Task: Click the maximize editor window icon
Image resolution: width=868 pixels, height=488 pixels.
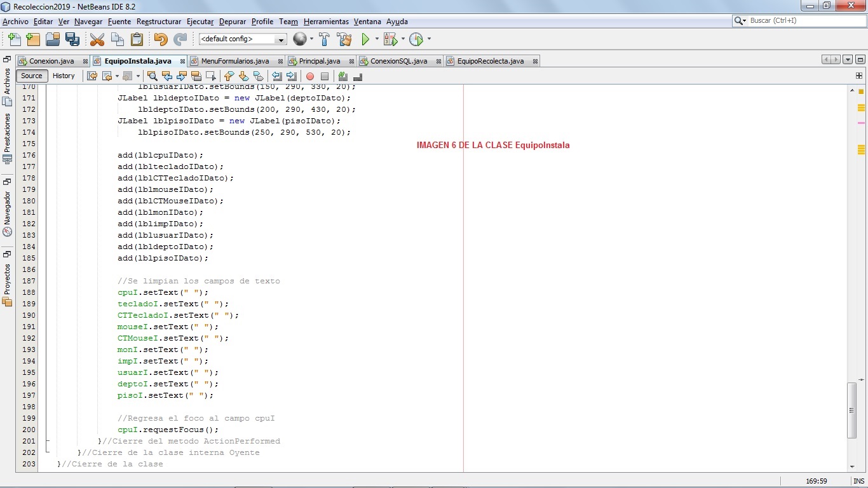Action: tap(860, 60)
